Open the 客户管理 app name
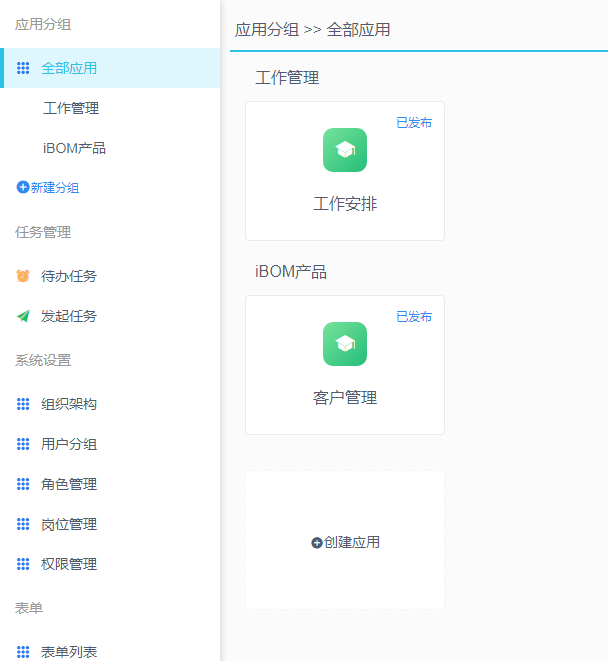This screenshot has height=661, width=608. [x=345, y=398]
